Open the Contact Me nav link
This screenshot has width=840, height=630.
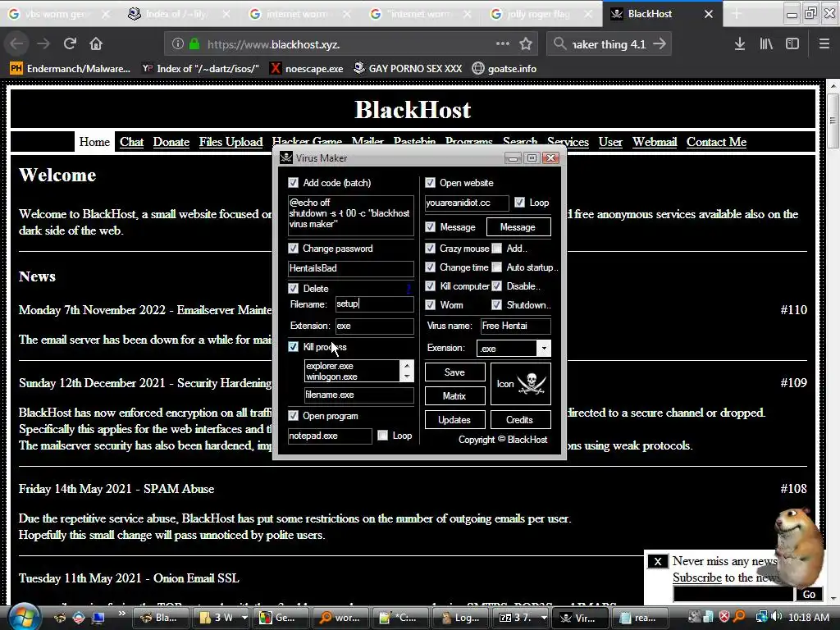[716, 142]
